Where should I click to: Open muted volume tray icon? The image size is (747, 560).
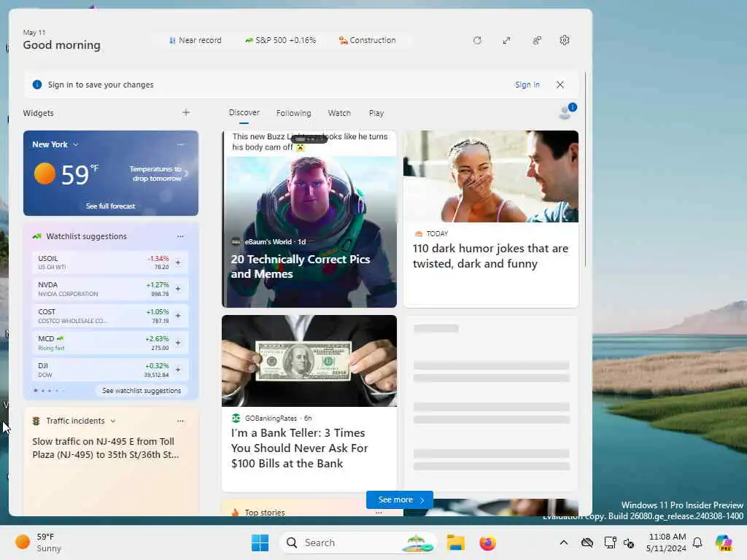[x=629, y=542]
